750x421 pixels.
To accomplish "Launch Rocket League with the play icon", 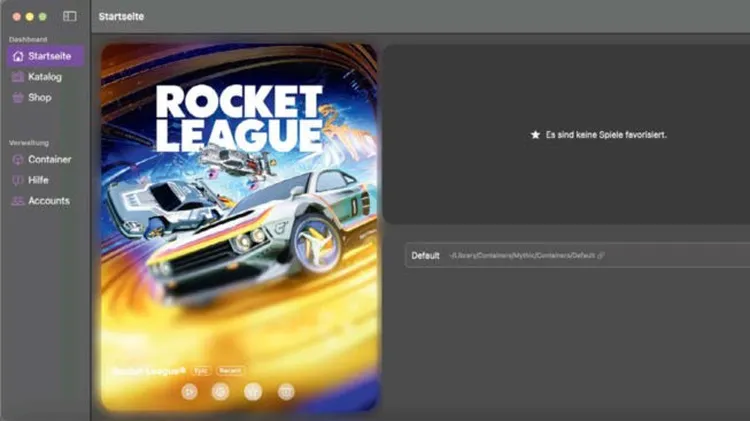I will pos(189,392).
